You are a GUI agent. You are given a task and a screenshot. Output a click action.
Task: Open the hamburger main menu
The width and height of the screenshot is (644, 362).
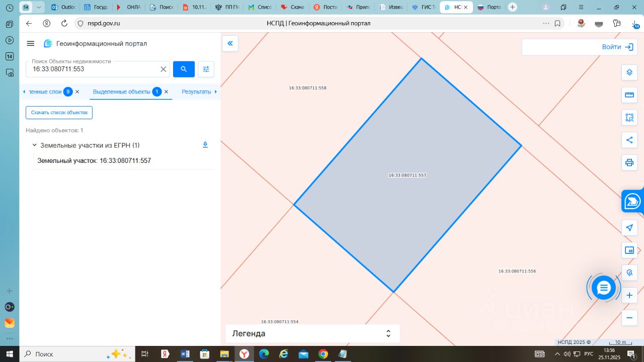pos(31,44)
